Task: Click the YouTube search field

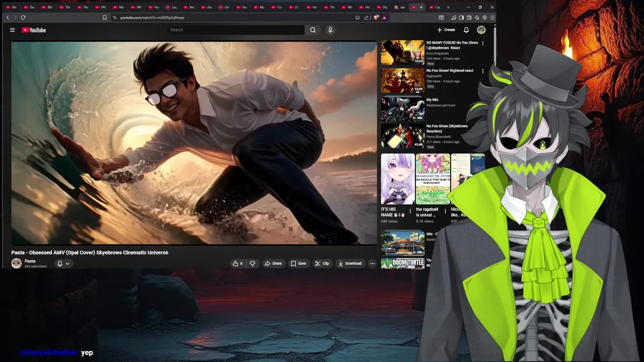Action: pos(235,30)
